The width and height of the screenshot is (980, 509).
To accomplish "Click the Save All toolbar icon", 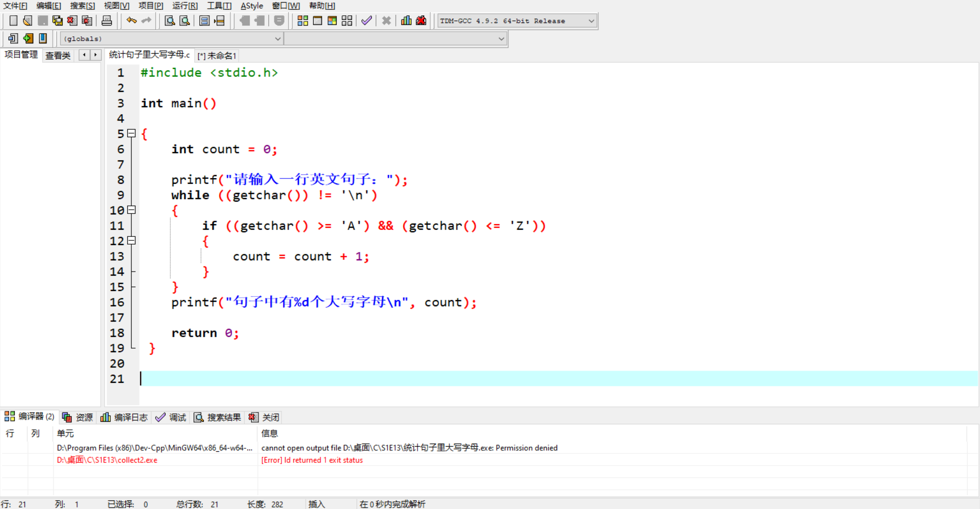I will 57,20.
